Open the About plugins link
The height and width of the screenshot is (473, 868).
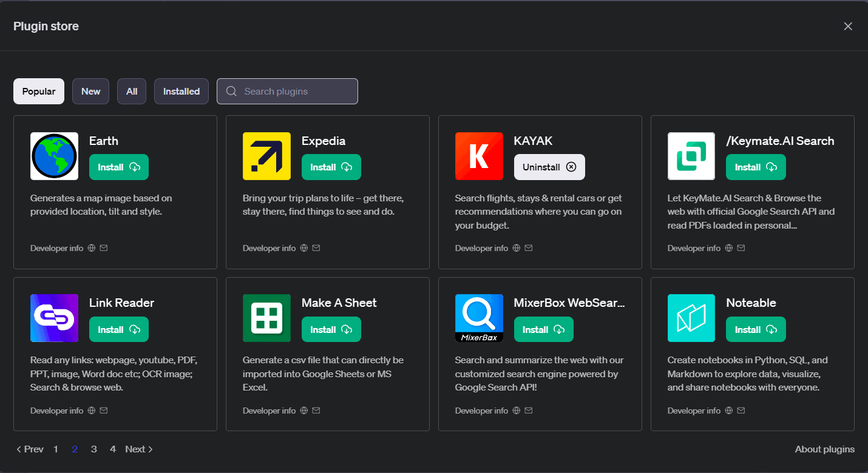coord(824,449)
